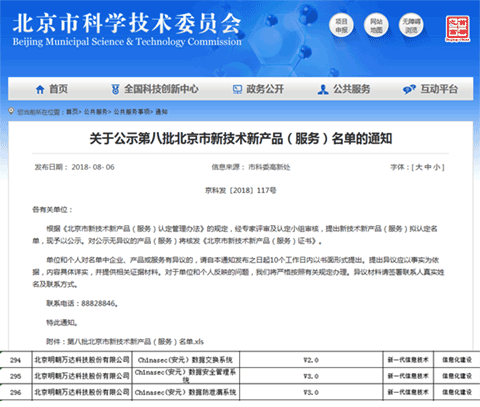Click company name cell in row 294
This screenshot has width=480, height=407.
point(82,360)
